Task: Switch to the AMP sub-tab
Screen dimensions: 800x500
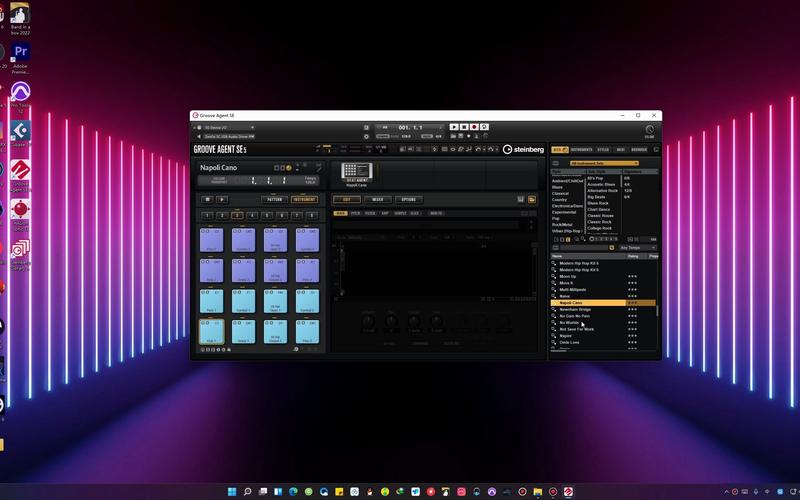Action: tap(385, 213)
